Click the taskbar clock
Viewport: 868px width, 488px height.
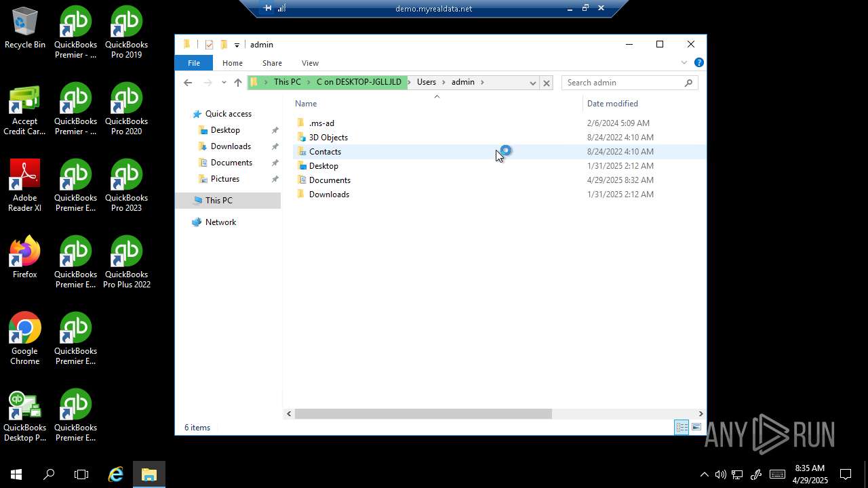coord(810,474)
